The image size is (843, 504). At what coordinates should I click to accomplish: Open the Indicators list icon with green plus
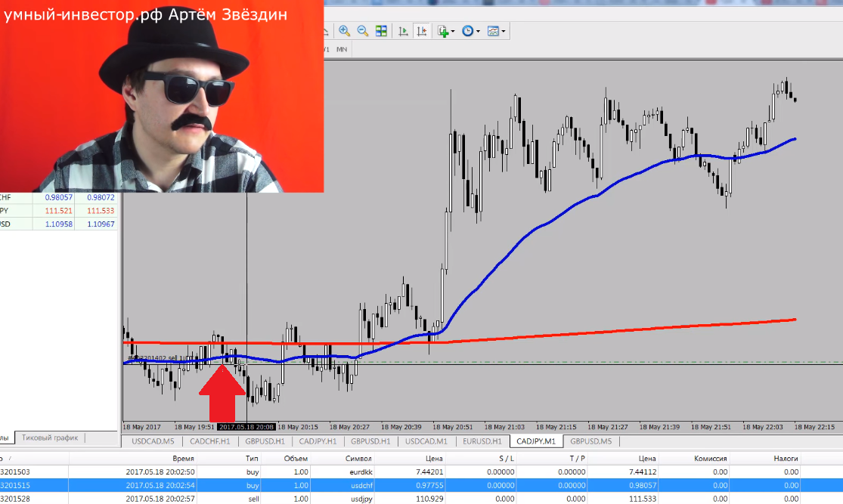pyautogui.click(x=442, y=31)
